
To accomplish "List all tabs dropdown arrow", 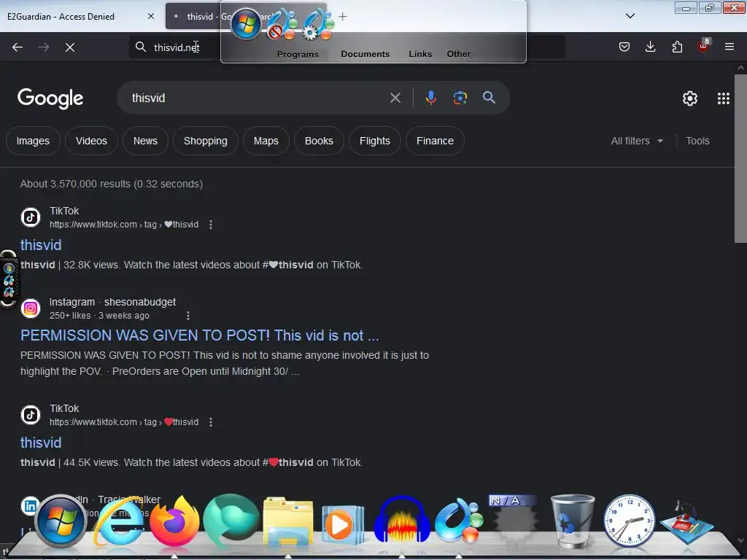I will [x=630, y=16].
